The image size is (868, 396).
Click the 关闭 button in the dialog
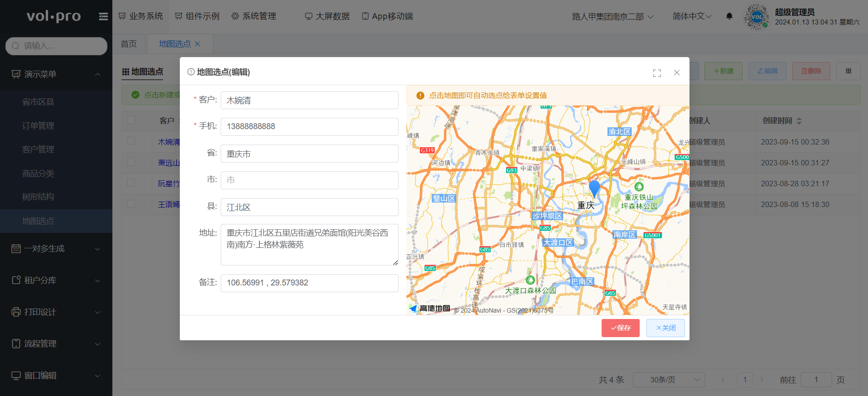(665, 328)
